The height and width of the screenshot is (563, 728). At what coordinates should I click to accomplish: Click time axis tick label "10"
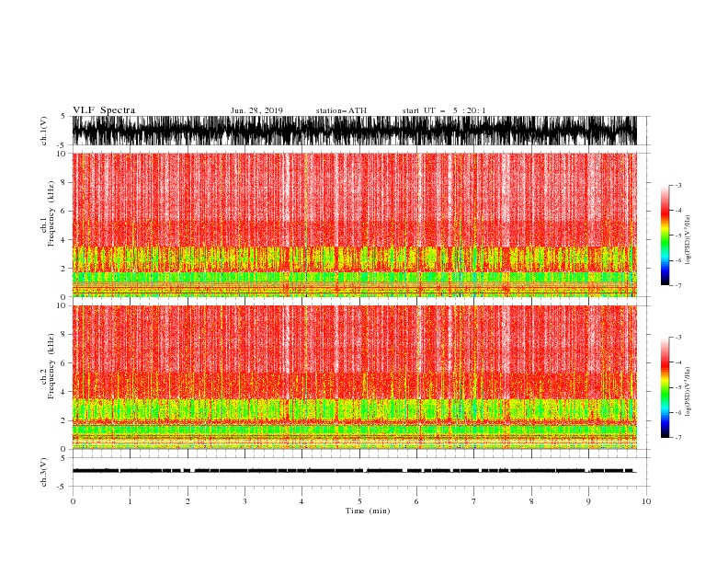click(646, 501)
